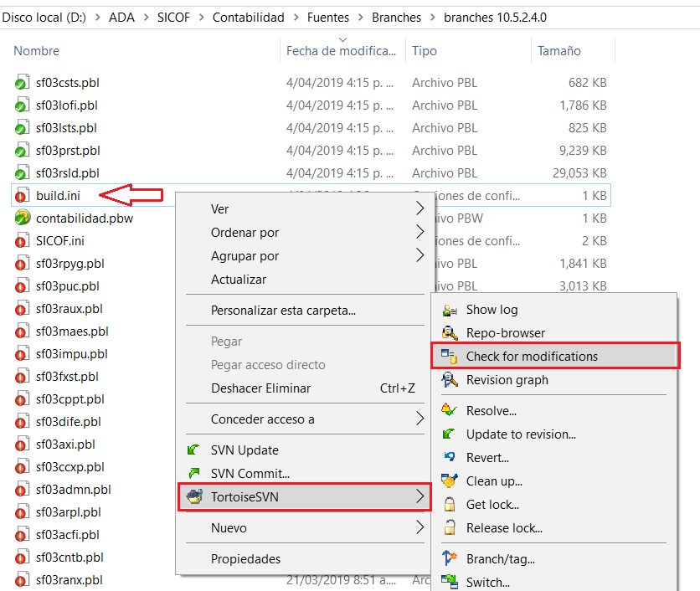This screenshot has width=700, height=591.
Task: Select Update to revision option
Action: pos(521,434)
